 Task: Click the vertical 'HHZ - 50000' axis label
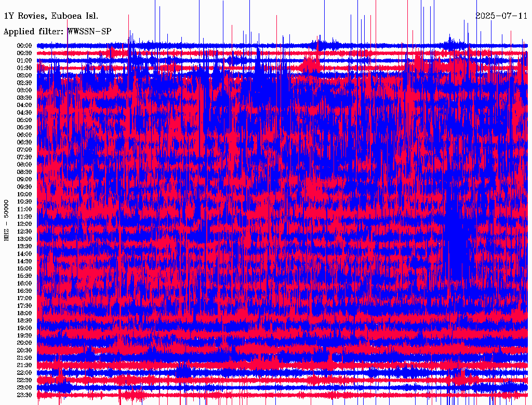(7, 220)
